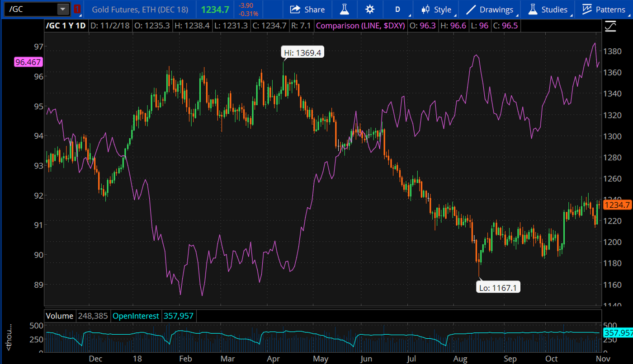
Task: Click the Apr label on the time axis
Action: pyautogui.click(x=274, y=359)
